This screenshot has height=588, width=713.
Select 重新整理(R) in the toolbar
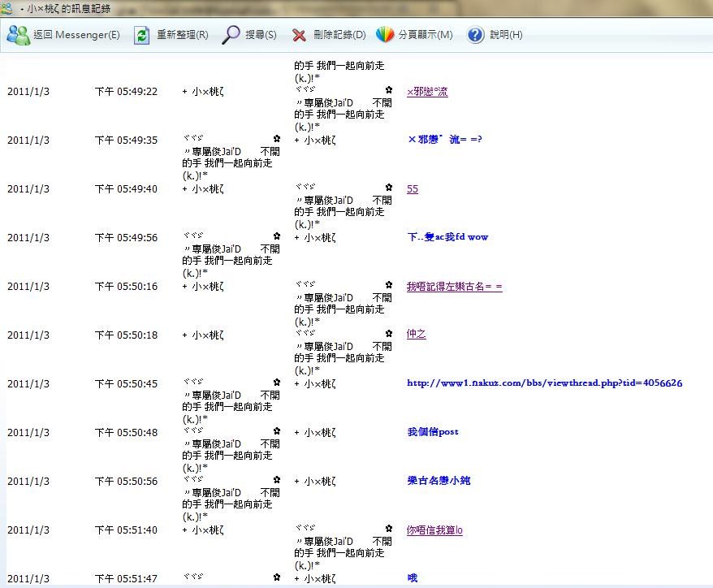pyautogui.click(x=182, y=35)
